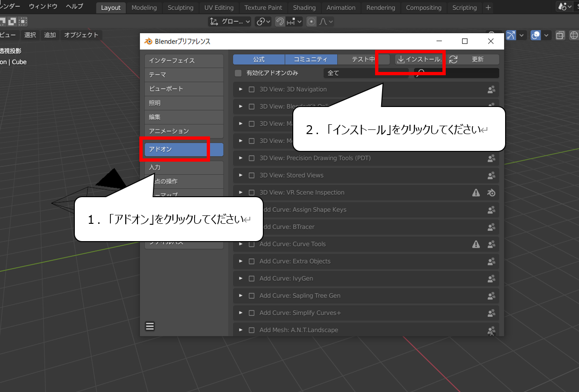Click the refresh icon beside 更新
The width and height of the screenshot is (579, 392).
click(453, 59)
